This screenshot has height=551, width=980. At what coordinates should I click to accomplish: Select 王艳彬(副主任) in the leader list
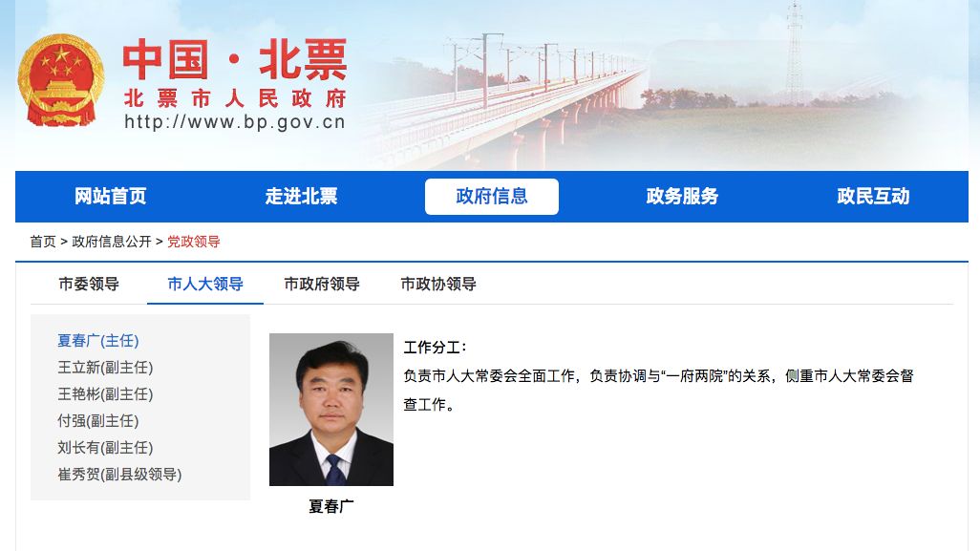[105, 394]
